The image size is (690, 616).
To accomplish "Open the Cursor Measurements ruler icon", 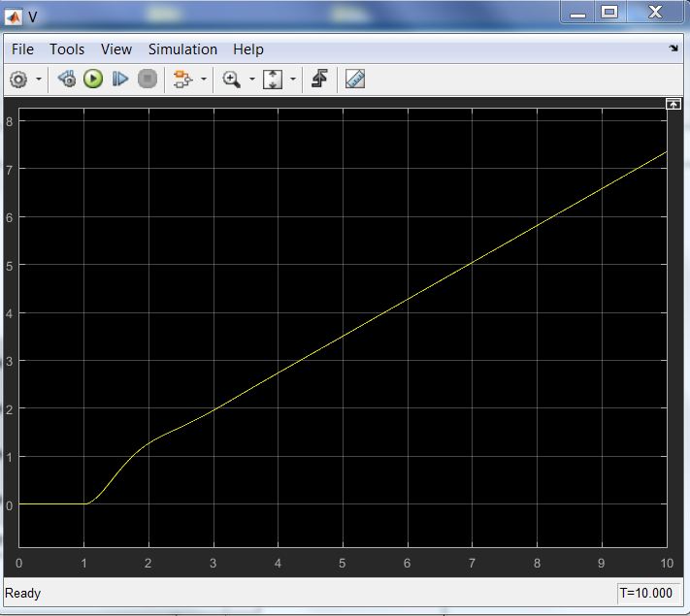I will [354, 80].
